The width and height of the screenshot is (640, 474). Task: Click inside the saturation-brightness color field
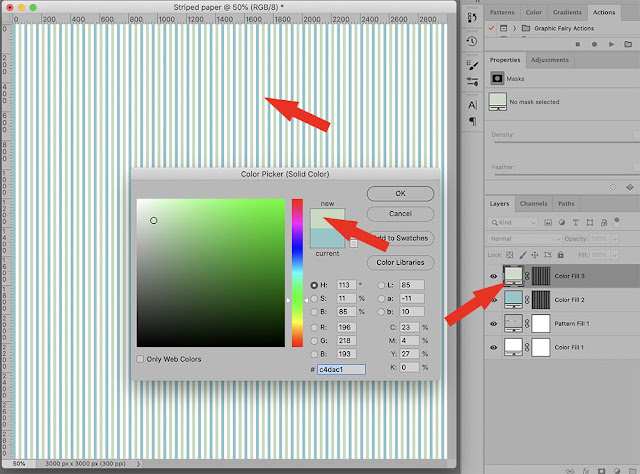click(x=211, y=273)
